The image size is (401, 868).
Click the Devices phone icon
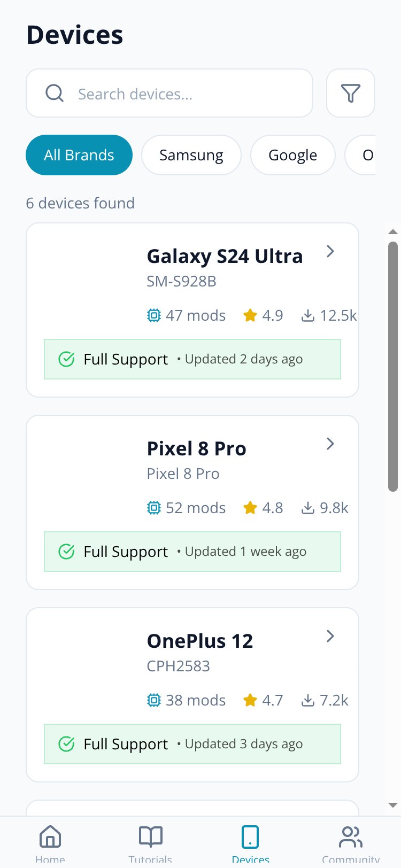click(x=250, y=836)
